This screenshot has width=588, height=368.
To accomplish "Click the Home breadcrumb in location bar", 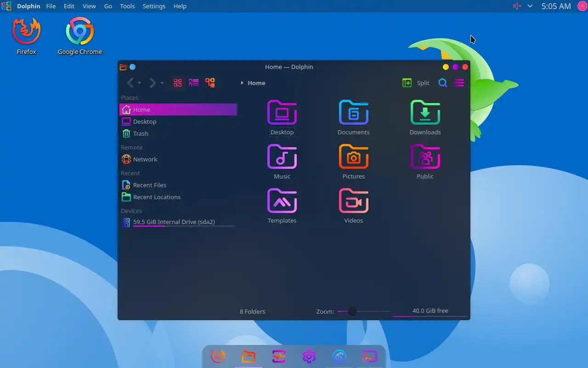I will tap(256, 83).
